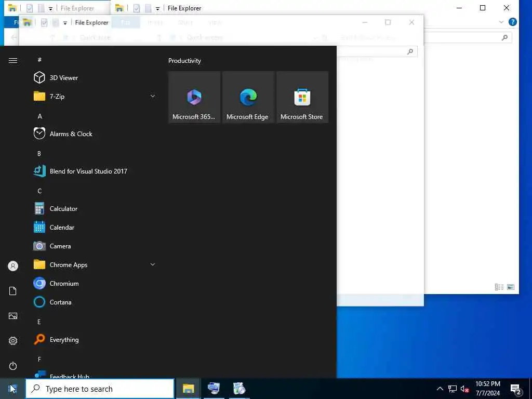Open Power options in Start menu
Screen dimensions: 532x399
13,366
